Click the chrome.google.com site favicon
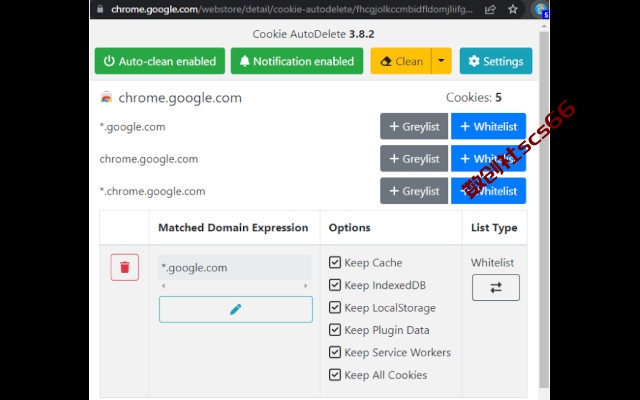Viewport: 640px width, 400px height. (x=106, y=97)
